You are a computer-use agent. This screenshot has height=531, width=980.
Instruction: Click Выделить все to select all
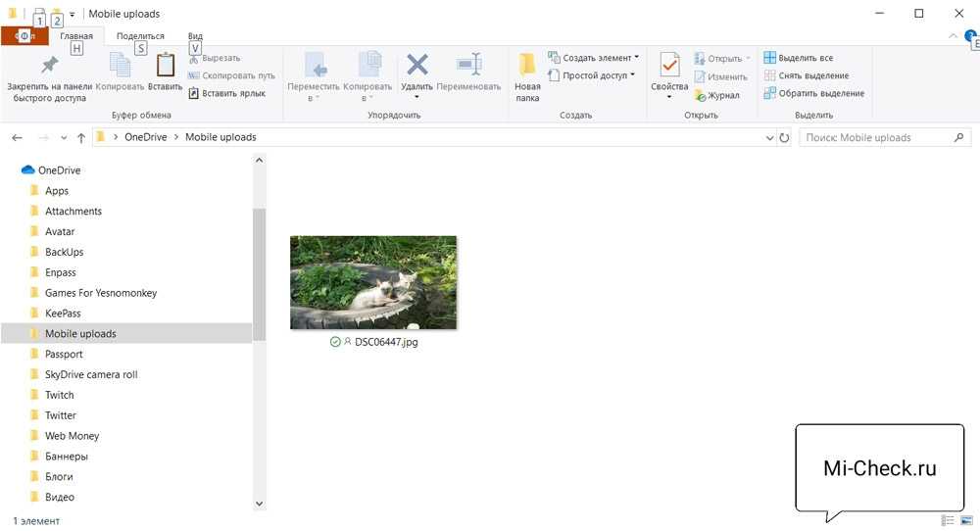(799, 58)
